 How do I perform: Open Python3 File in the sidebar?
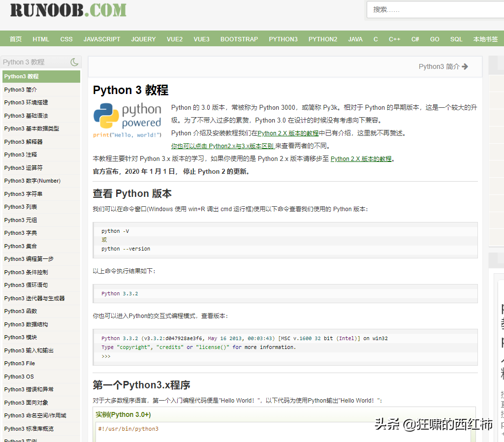(41, 363)
